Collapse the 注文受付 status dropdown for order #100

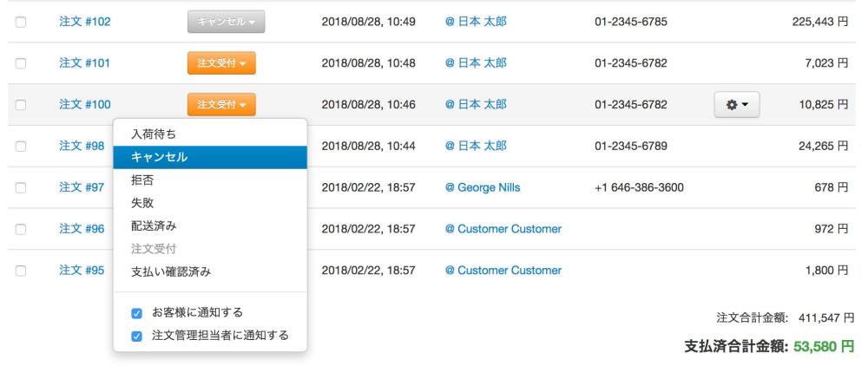click(221, 105)
